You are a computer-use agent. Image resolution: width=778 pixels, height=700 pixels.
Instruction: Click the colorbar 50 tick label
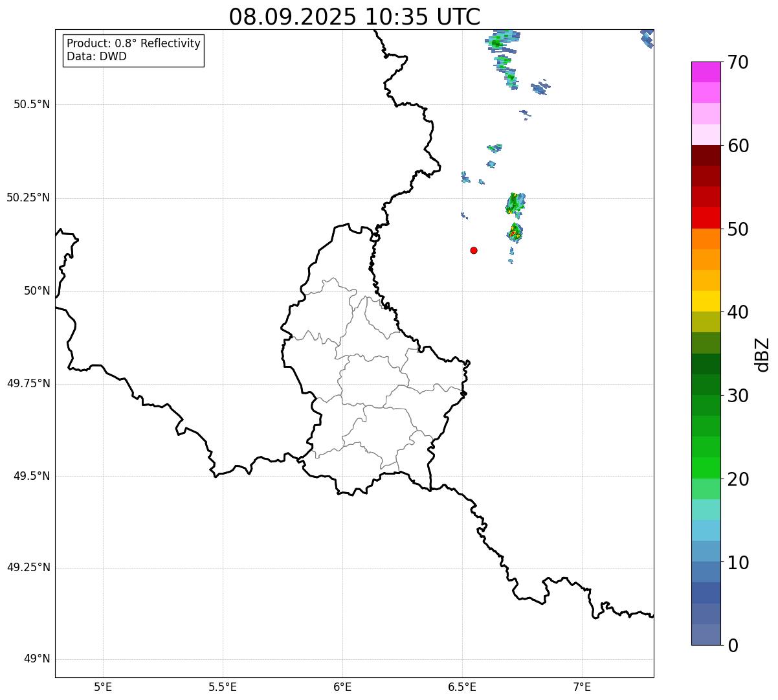click(x=738, y=229)
